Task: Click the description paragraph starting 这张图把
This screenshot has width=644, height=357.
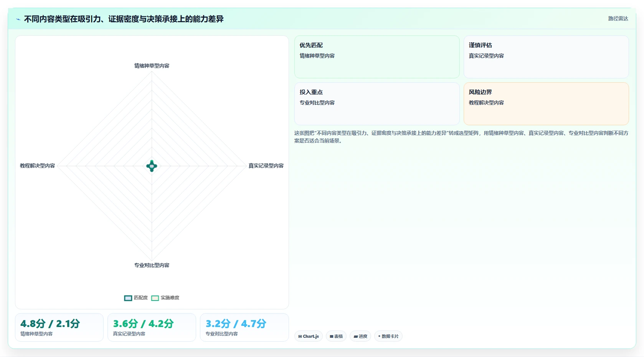Action: (x=461, y=137)
